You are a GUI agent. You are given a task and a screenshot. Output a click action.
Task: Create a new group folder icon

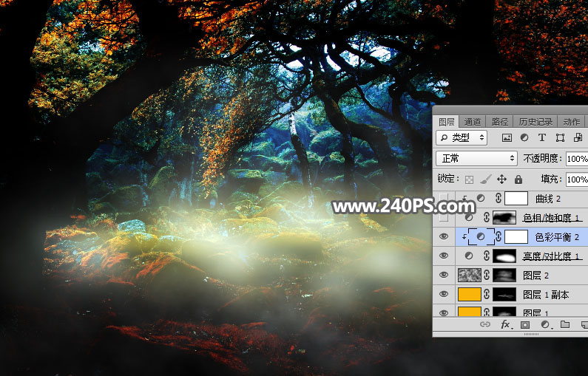pyautogui.click(x=565, y=325)
